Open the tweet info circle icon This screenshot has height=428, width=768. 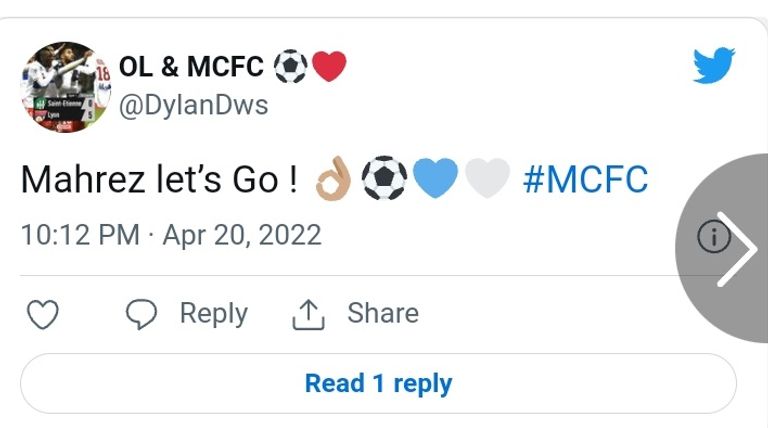(713, 238)
